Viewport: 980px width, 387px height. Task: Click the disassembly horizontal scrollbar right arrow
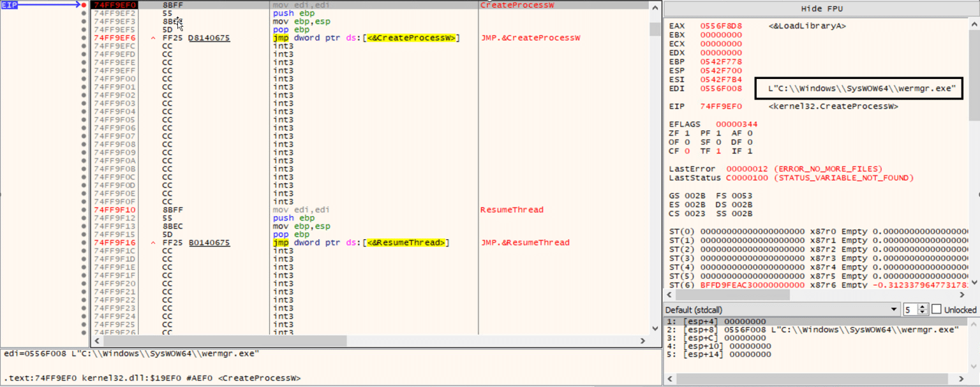pyautogui.click(x=644, y=341)
